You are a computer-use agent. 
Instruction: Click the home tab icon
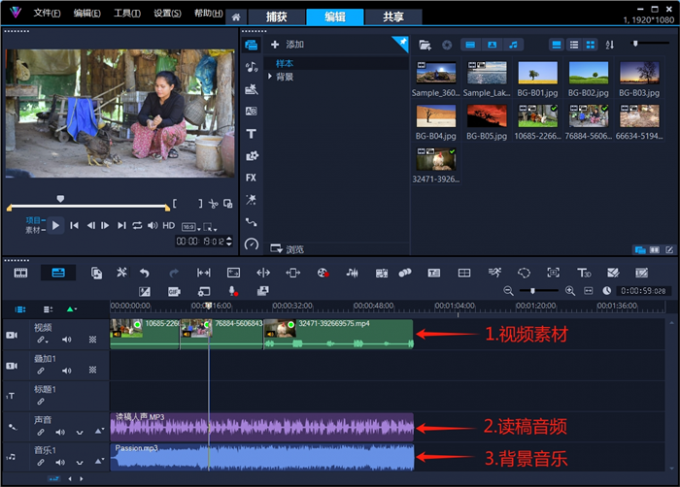pyautogui.click(x=236, y=17)
